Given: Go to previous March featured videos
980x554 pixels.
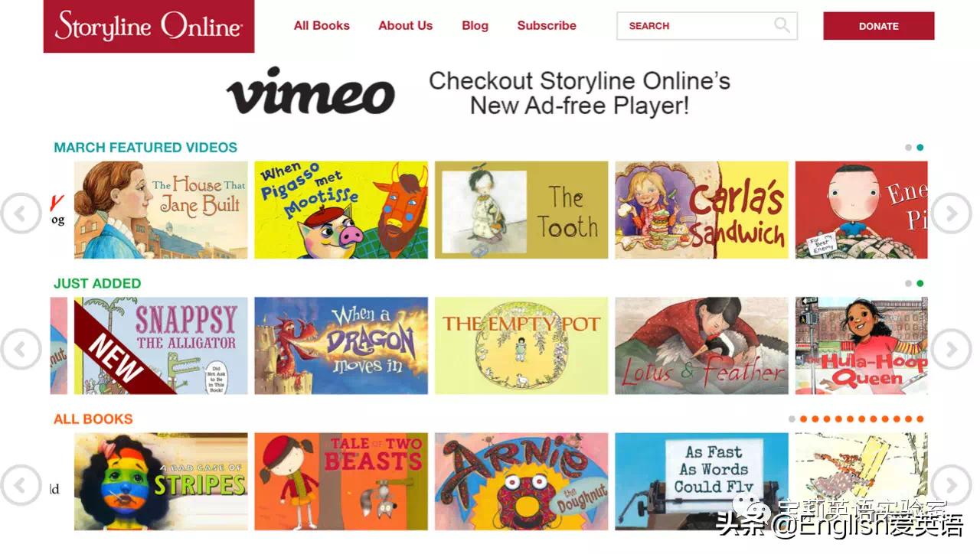Looking at the screenshot, I should coord(21,213).
